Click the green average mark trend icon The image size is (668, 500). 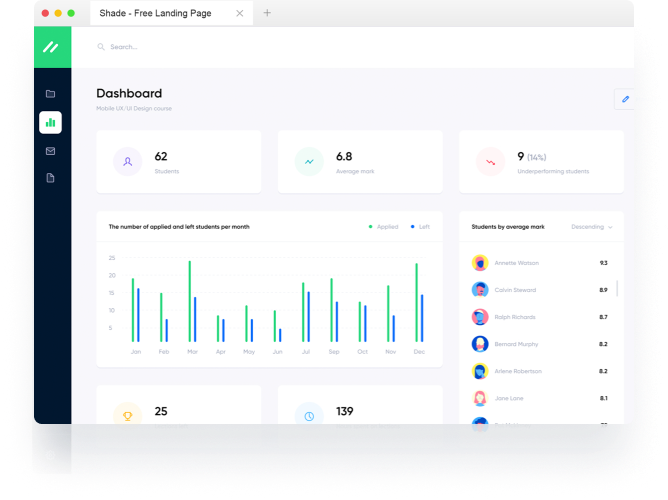click(x=309, y=162)
